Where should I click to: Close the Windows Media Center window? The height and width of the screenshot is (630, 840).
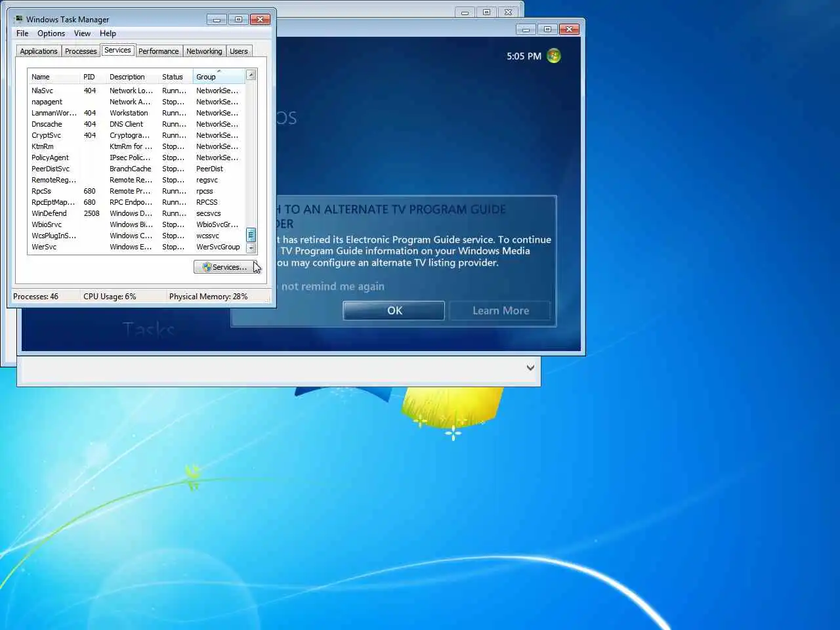[x=569, y=29]
